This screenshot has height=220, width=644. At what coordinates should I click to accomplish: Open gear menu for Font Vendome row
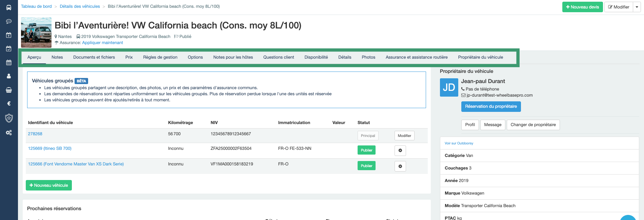click(400, 166)
